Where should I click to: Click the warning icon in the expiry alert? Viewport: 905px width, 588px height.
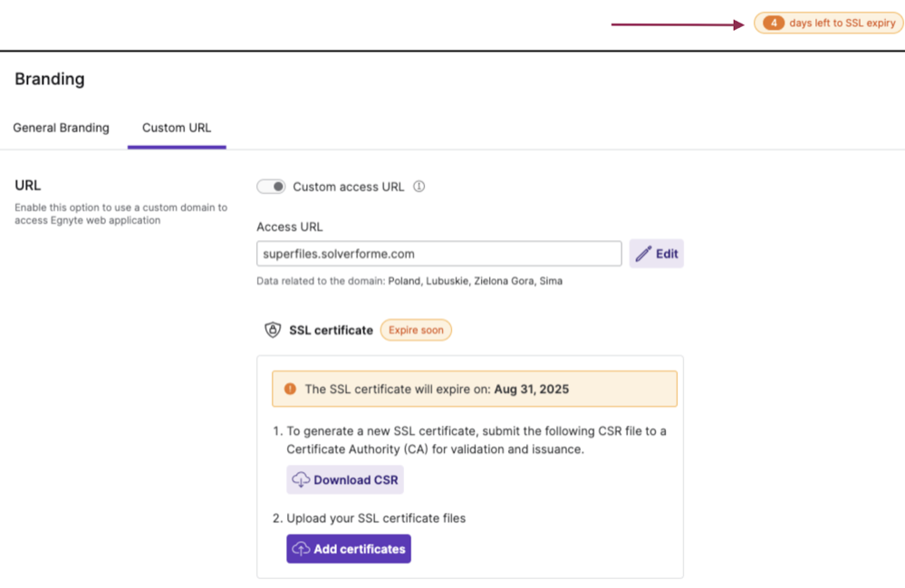coord(288,388)
